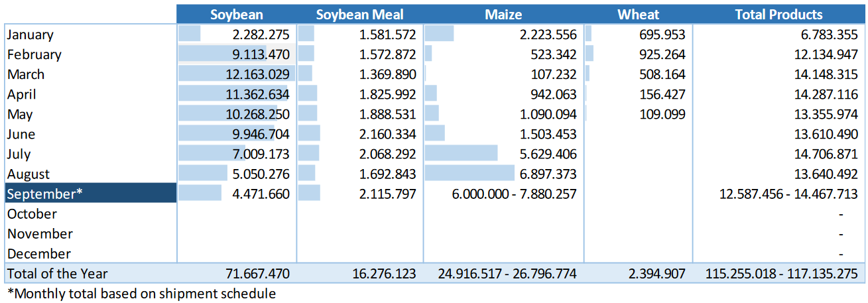This screenshot has height=303, width=868.
Task: Click the monthly total shipment schedule footnote
Action: tap(141, 292)
